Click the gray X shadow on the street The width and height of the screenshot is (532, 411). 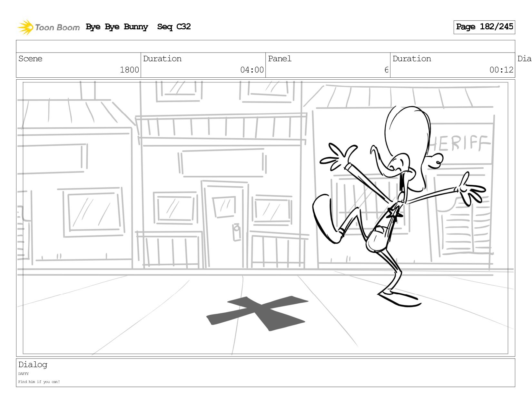click(x=257, y=313)
